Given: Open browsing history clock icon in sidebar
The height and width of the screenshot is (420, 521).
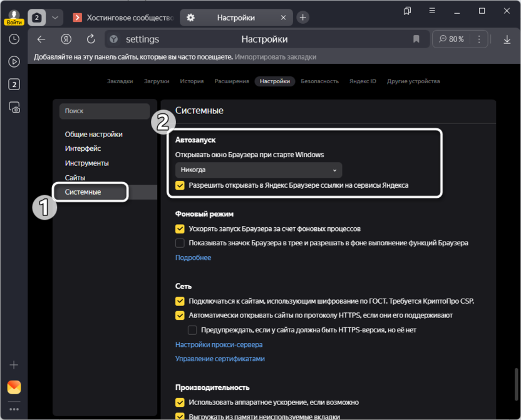Looking at the screenshot, I should click(14, 39).
